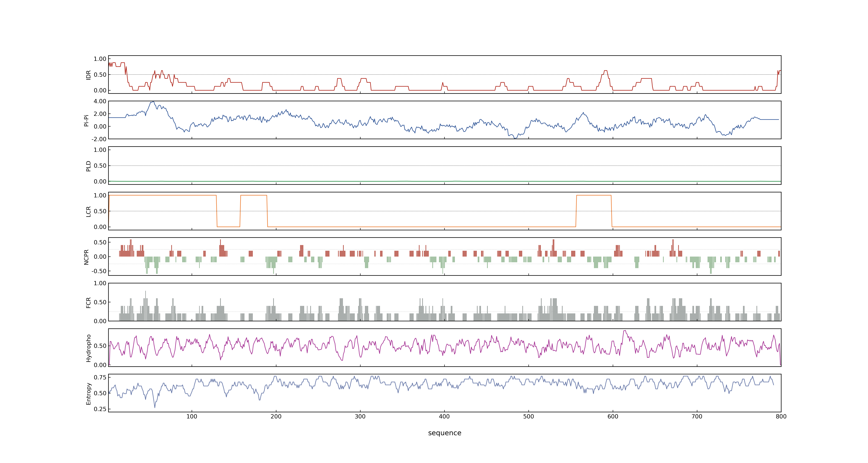This screenshot has width=868, height=463.
Task: Click the 500 x-axis tick label
Action: [529, 416]
